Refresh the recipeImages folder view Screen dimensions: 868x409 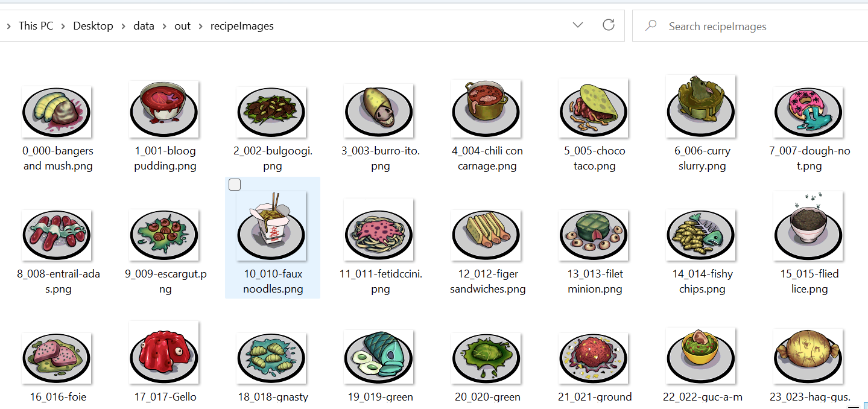608,25
